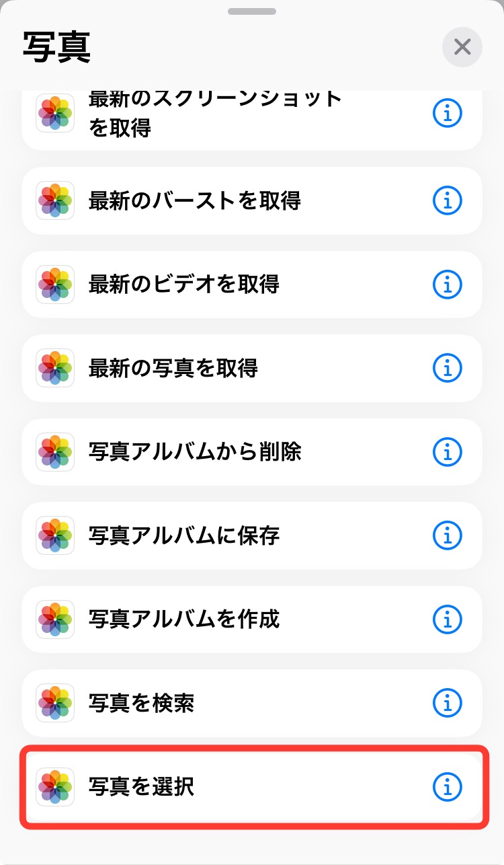Screen dimensions: 504x865
Task: Show info for 最新のバーストを取得
Action: [x=447, y=200]
